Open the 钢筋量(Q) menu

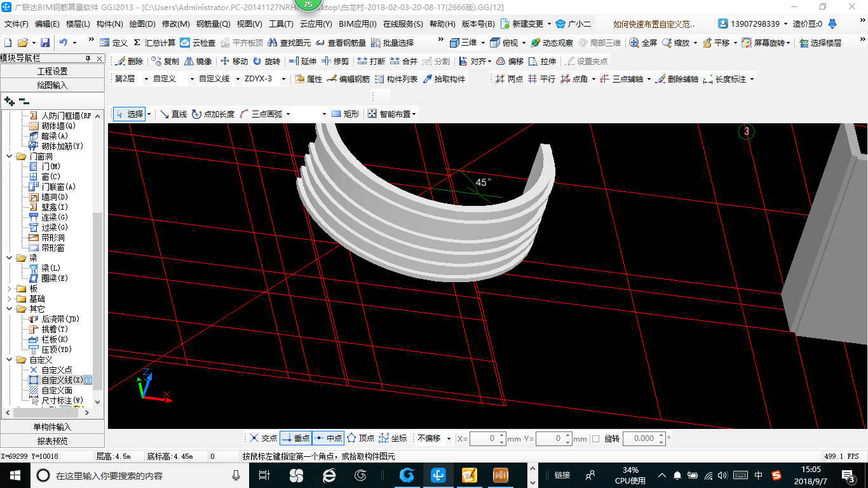pos(213,24)
